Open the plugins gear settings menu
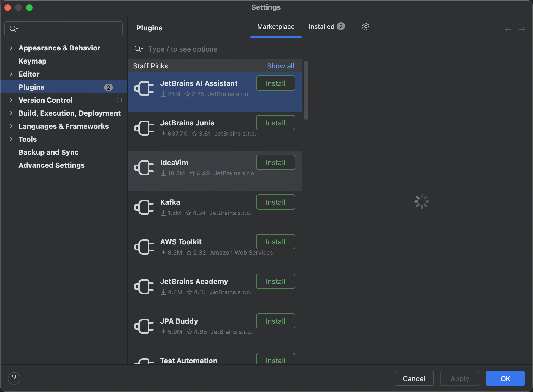The height and width of the screenshot is (392, 533). pyautogui.click(x=366, y=27)
